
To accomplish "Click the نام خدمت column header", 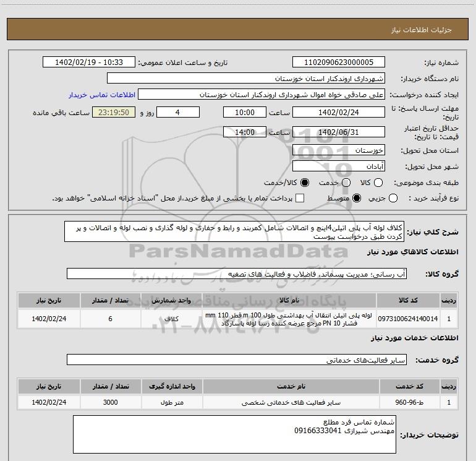I will pyautogui.click(x=291, y=386).
